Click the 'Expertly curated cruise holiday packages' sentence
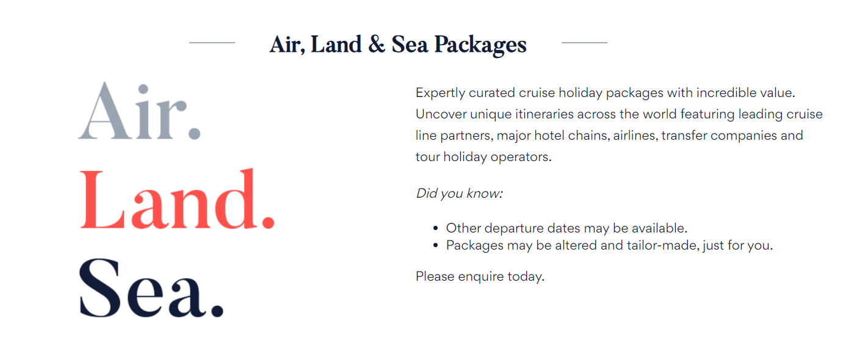 [x=606, y=93]
